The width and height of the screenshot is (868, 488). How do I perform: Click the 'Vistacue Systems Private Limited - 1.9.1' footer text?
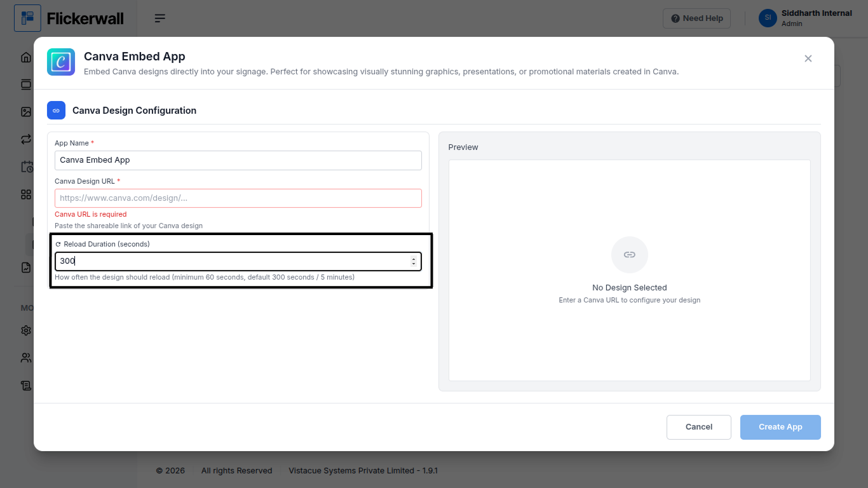pyautogui.click(x=363, y=471)
